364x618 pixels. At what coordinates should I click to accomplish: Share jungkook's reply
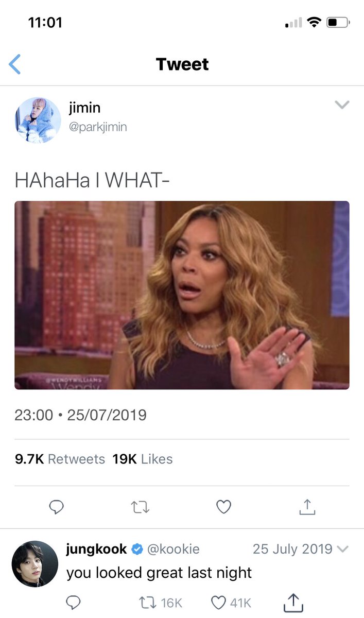coord(292,601)
